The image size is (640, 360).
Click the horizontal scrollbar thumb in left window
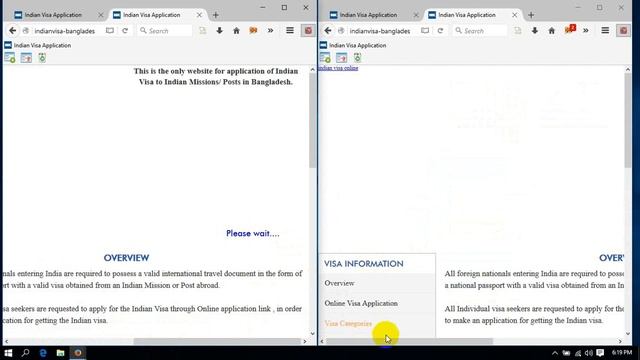coord(217,341)
